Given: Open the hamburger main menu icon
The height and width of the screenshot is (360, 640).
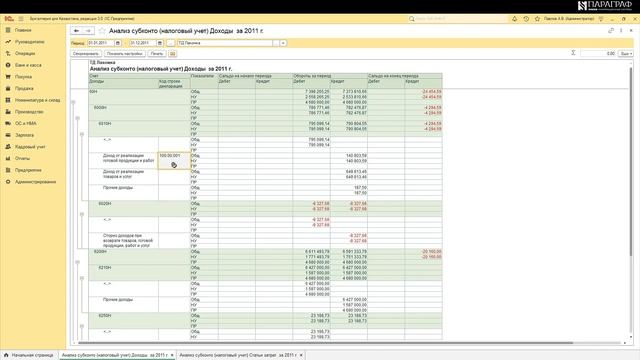Looking at the screenshot, I should pyautogui.click(x=21, y=19).
